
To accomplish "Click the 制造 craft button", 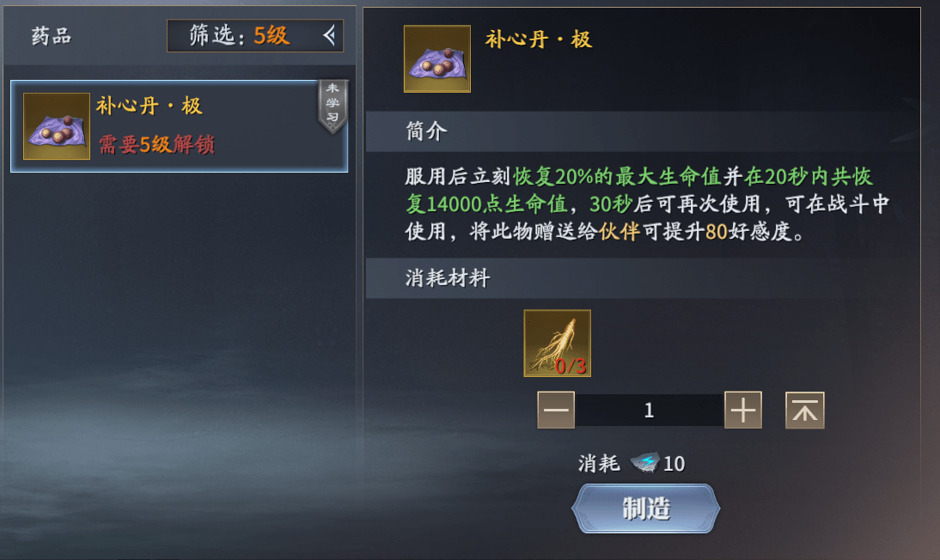I will click(645, 508).
